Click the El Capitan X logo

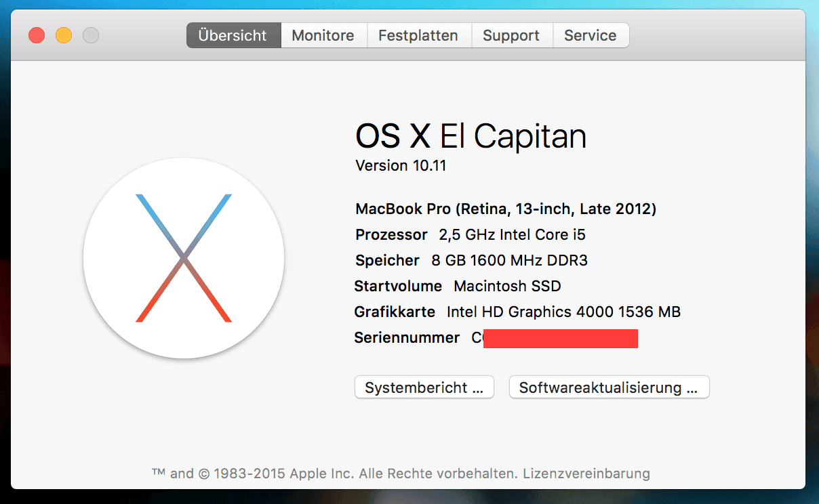184,258
